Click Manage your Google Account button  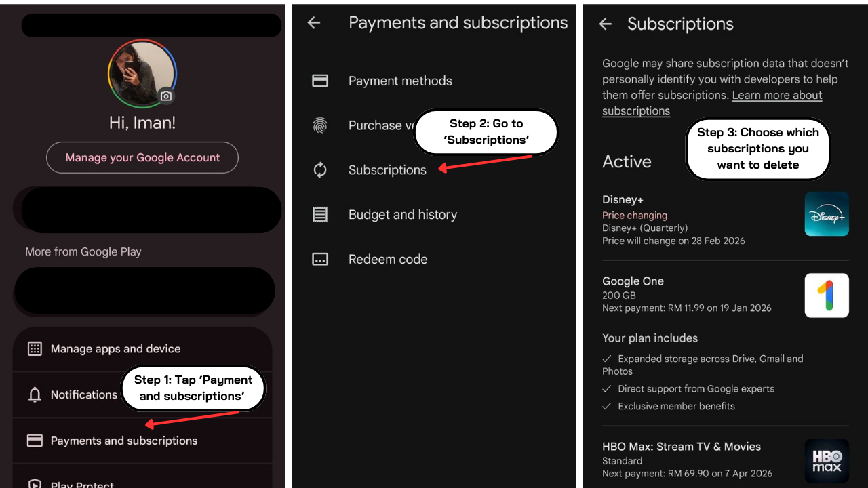(x=142, y=157)
